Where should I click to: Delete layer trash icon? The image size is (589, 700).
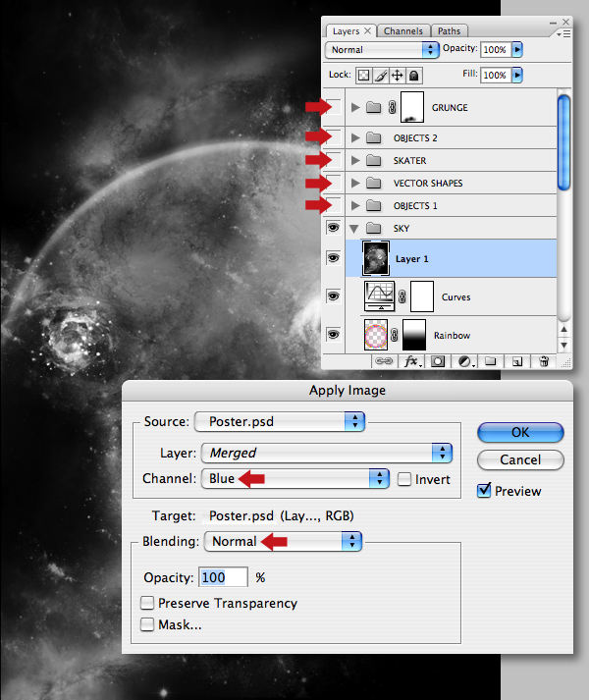(544, 361)
